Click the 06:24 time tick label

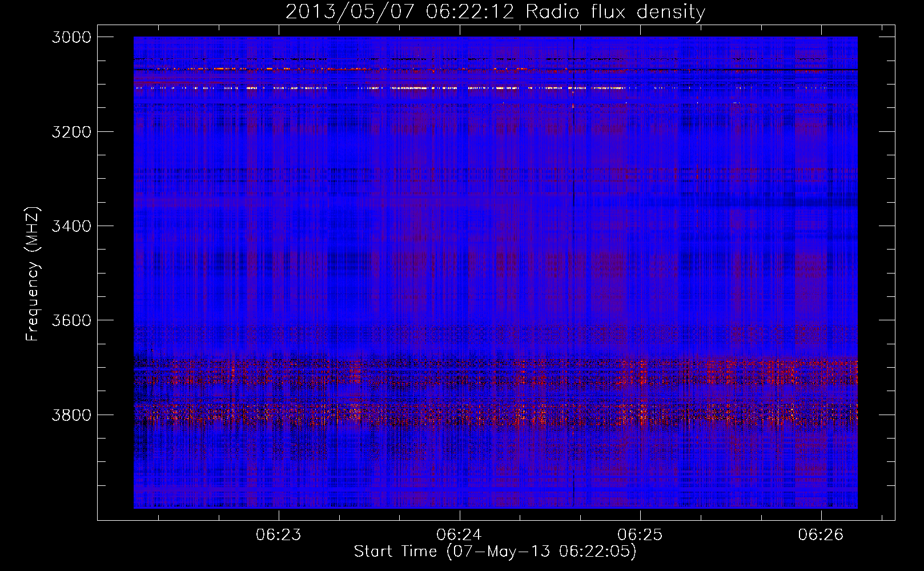click(459, 535)
